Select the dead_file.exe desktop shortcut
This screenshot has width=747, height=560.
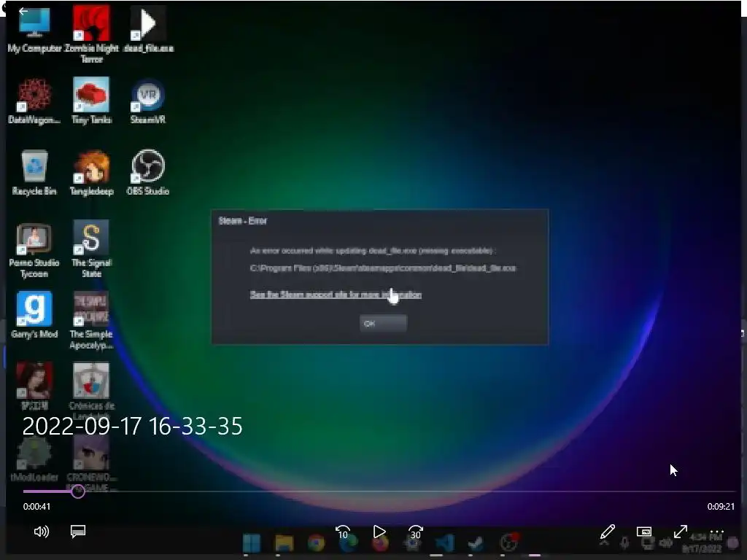click(x=148, y=29)
